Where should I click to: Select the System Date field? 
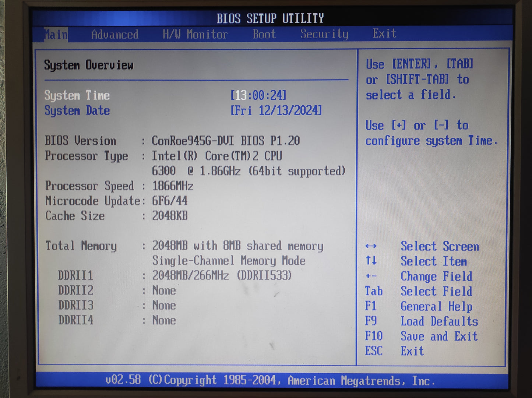coord(77,110)
